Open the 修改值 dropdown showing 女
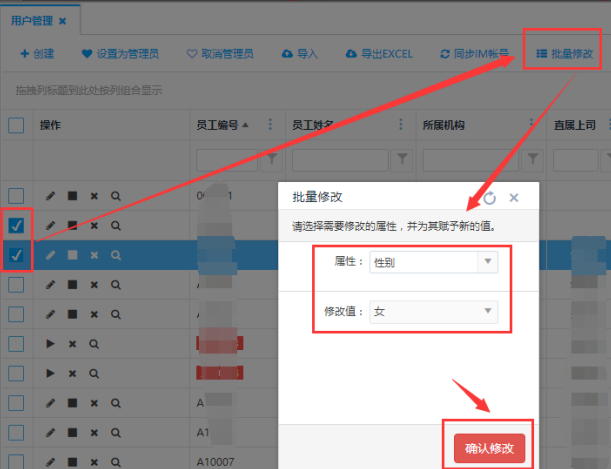Image resolution: width=611 pixels, height=469 pixels. click(432, 312)
